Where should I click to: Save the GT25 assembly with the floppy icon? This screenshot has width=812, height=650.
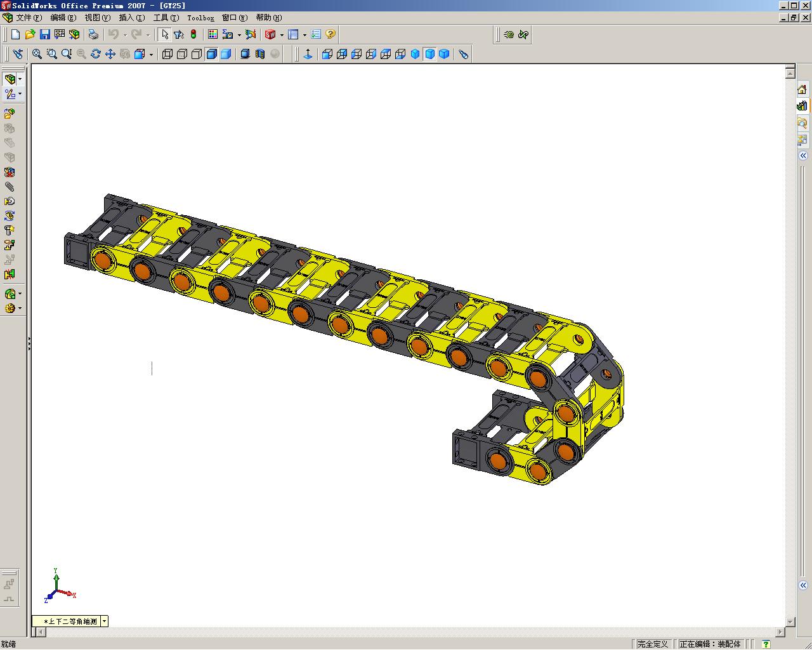[44, 34]
